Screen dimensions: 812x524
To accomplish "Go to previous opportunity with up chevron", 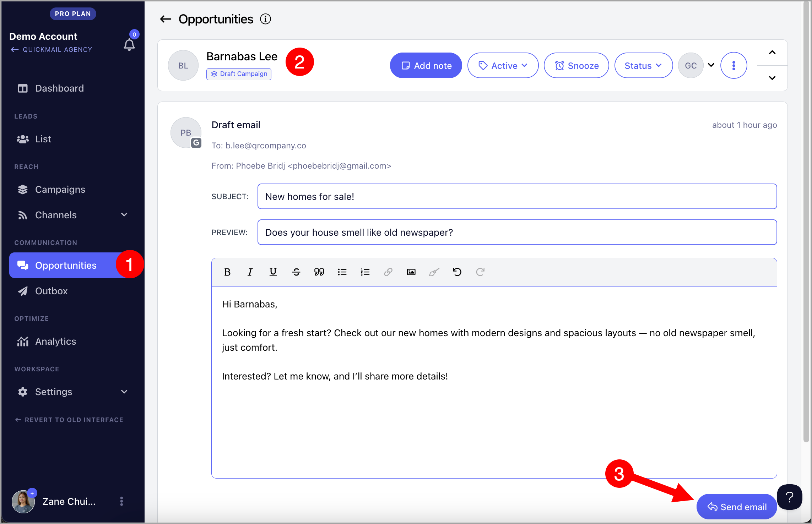I will (772, 53).
